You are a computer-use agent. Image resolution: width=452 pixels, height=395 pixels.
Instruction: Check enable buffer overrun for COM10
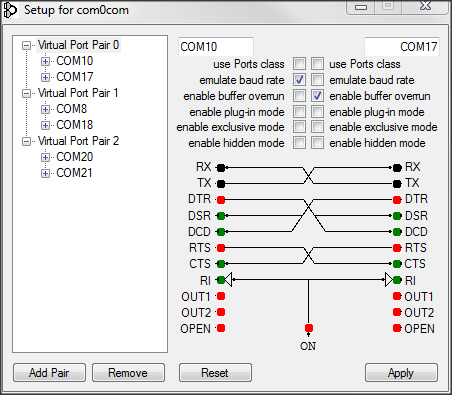pos(299,95)
